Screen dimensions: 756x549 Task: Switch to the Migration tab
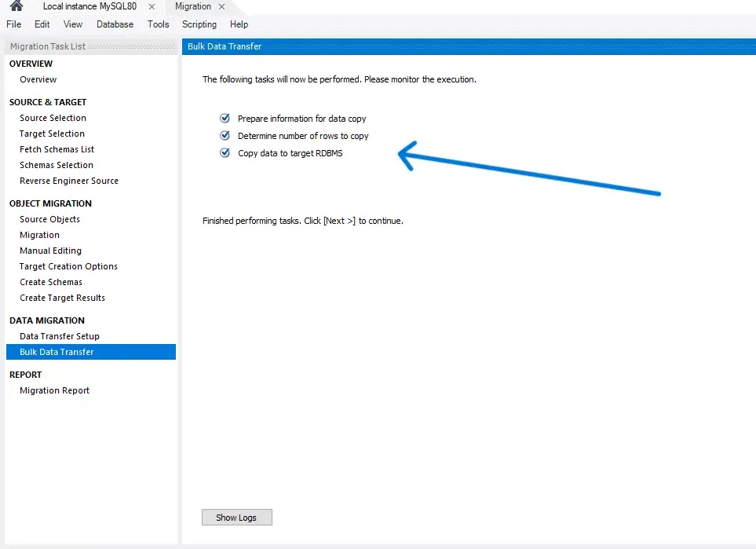click(193, 6)
